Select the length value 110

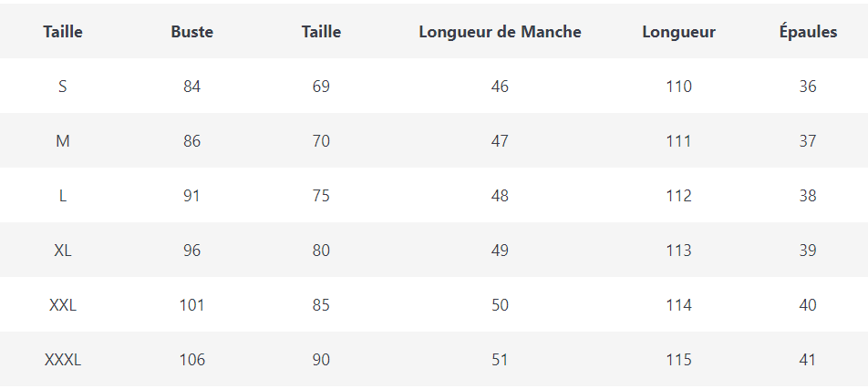tap(678, 87)
